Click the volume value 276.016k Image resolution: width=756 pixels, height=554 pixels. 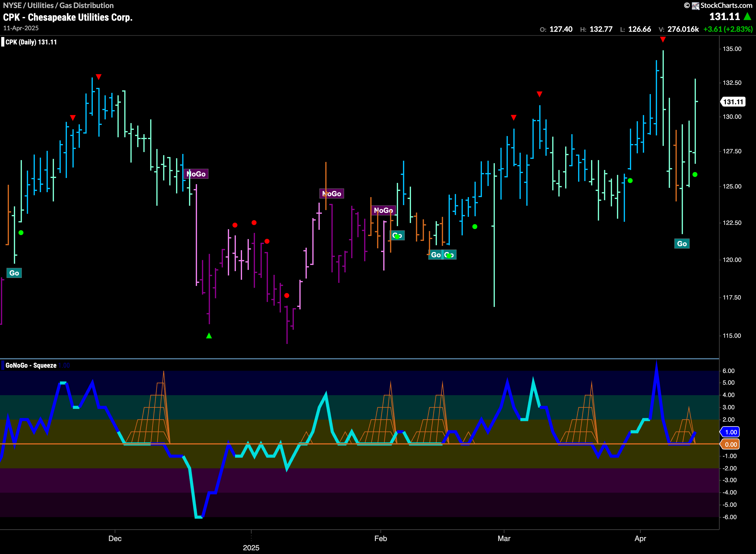coord(683,29)
